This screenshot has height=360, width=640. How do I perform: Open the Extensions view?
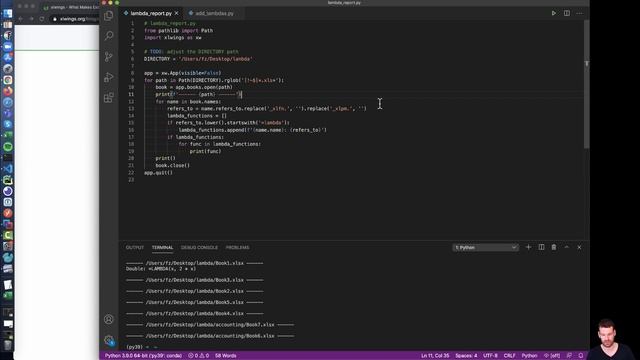coord(109,98)
